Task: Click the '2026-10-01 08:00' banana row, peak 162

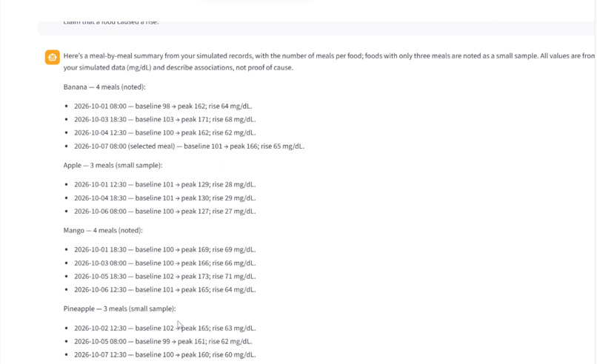Action: click(x=163, y=106)
